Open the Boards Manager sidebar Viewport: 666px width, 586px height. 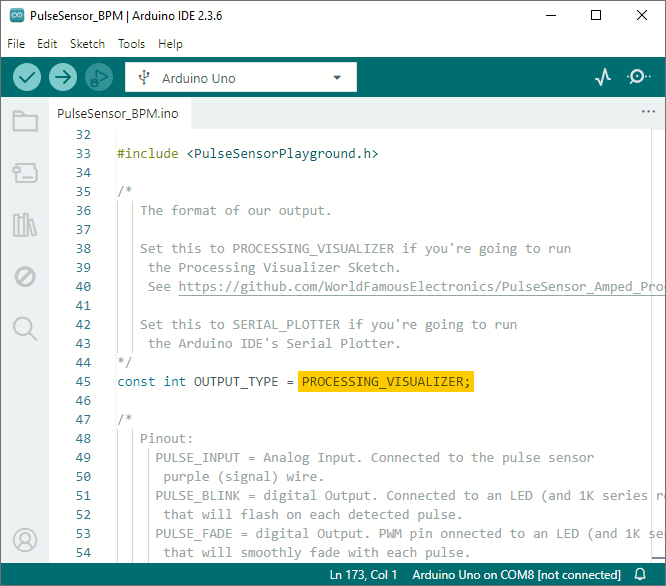click(25, 174)
